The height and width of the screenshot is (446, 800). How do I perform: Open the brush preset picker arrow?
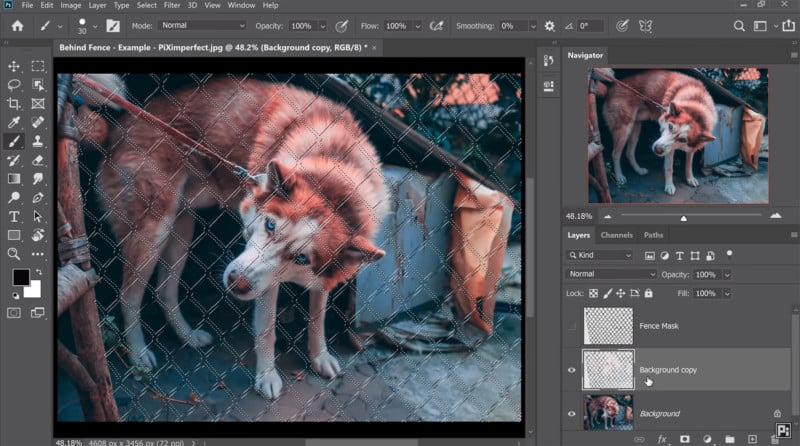point(95,27)
